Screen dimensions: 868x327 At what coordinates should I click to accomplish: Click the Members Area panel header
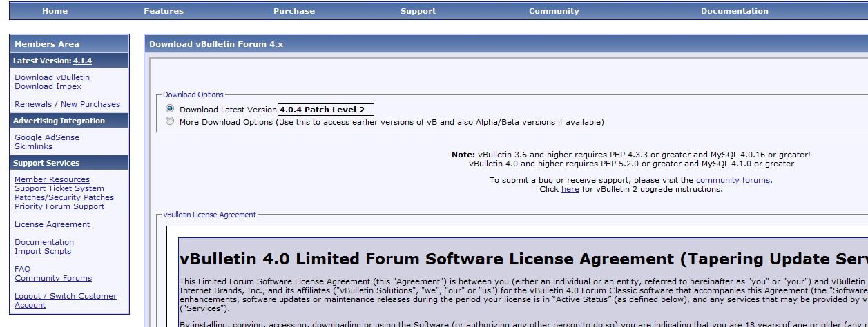[69, 44]
